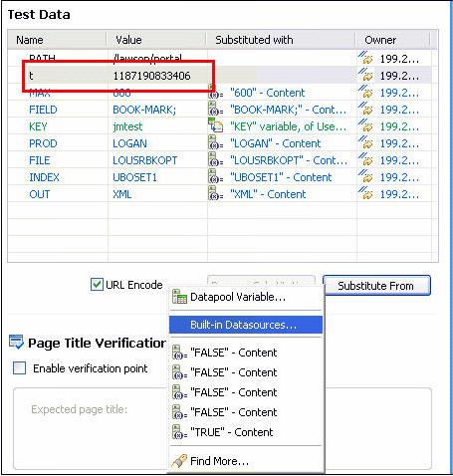Screen dimensions: 453x476
Task: Click icon beside "TRUE" - Content entry
Action: point(179,432)
